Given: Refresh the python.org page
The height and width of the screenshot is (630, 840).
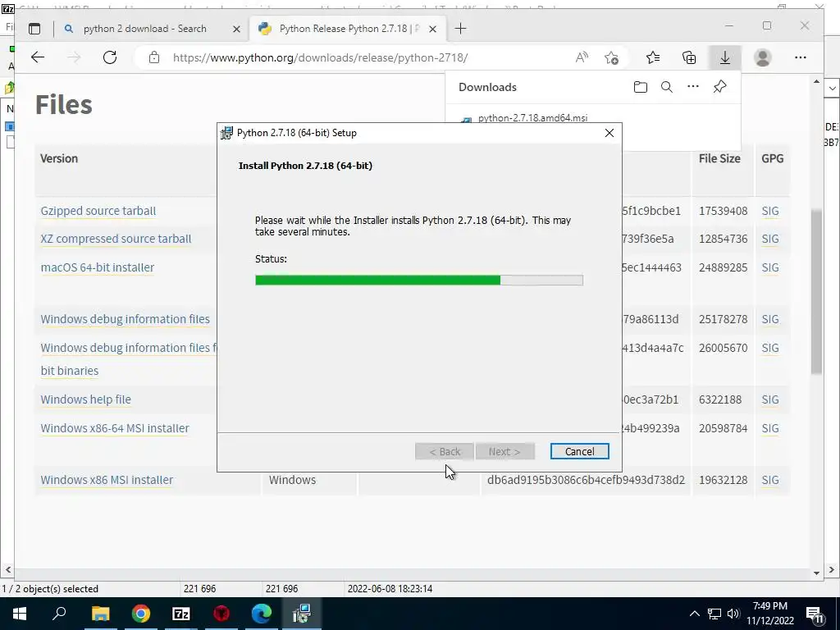Looking at the screenshot, I should pyautogui.click(x=110, y=57).
